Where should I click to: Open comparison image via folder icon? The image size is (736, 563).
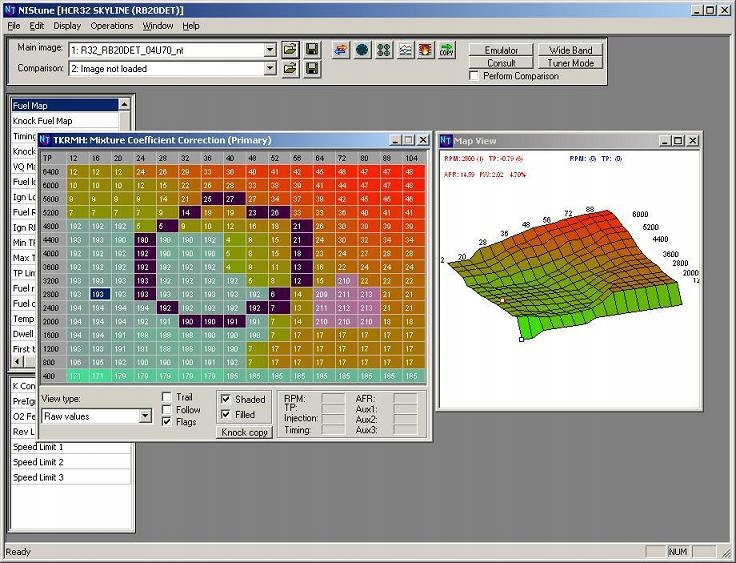(x=290, y=69)
